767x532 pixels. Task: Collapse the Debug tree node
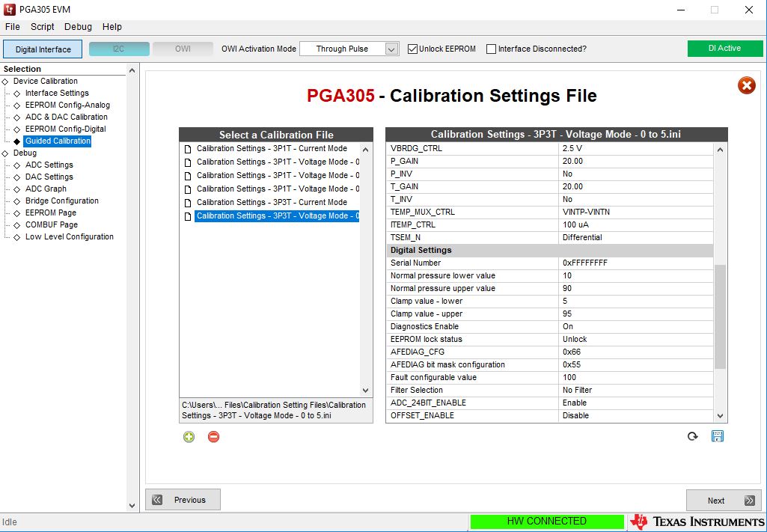pyautogui.click(x=5, y=153)
